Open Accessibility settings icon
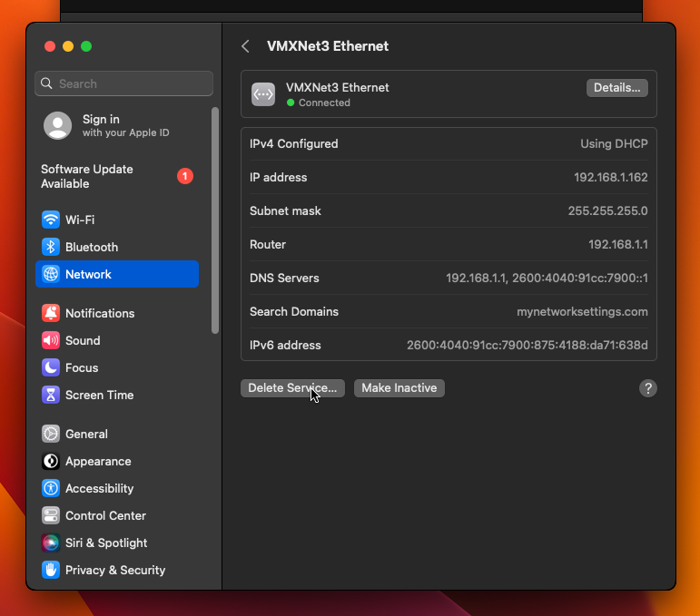 pyautogui.click(x=51, y=488)
